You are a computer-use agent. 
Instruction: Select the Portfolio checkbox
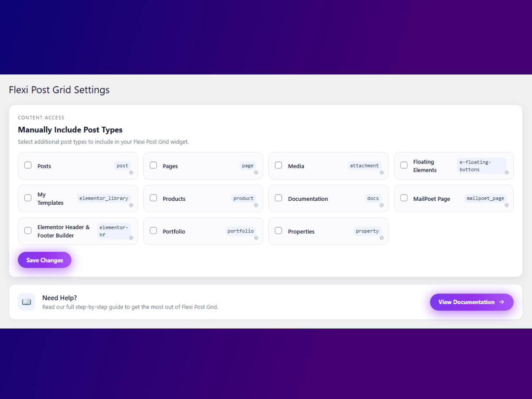153,231
